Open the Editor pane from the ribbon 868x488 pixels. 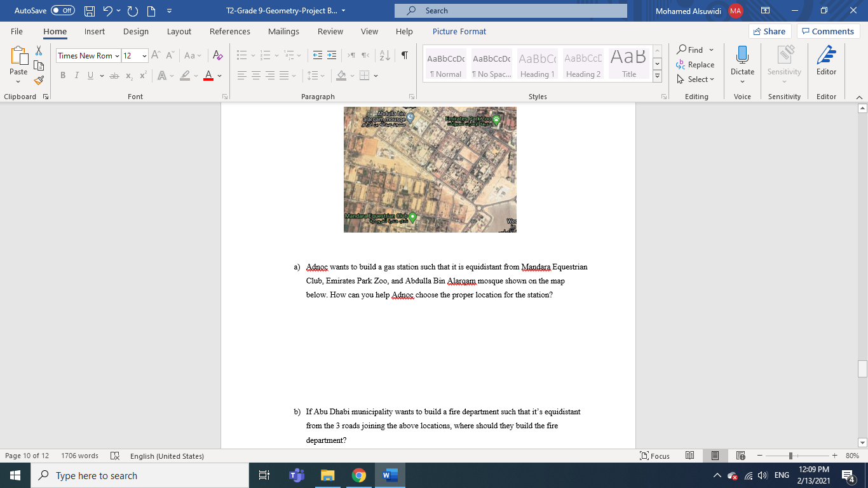coord(826,61)
